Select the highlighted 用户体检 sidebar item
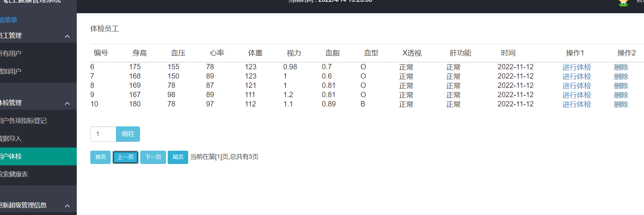Viewport: 644px width, 215px height. click(x=38, y=156)
